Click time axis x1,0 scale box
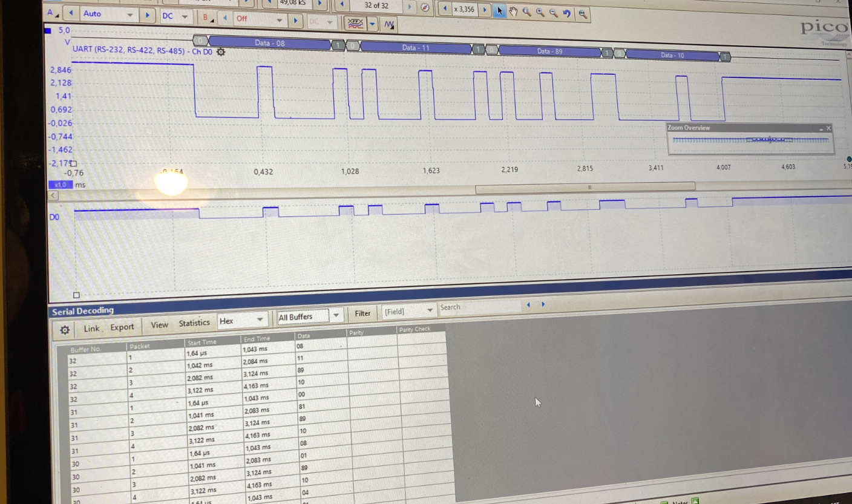 pos(60,185)
